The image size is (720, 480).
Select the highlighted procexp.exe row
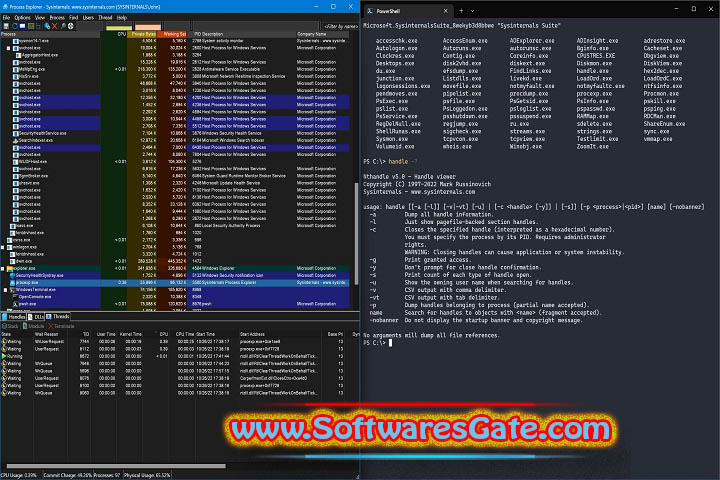[x=174, y=282]
